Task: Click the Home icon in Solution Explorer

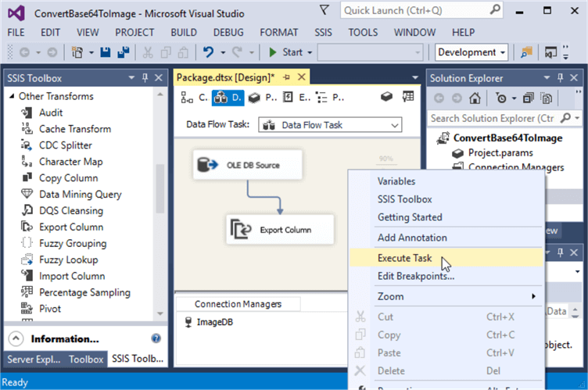Action: (x=475, y=98)
